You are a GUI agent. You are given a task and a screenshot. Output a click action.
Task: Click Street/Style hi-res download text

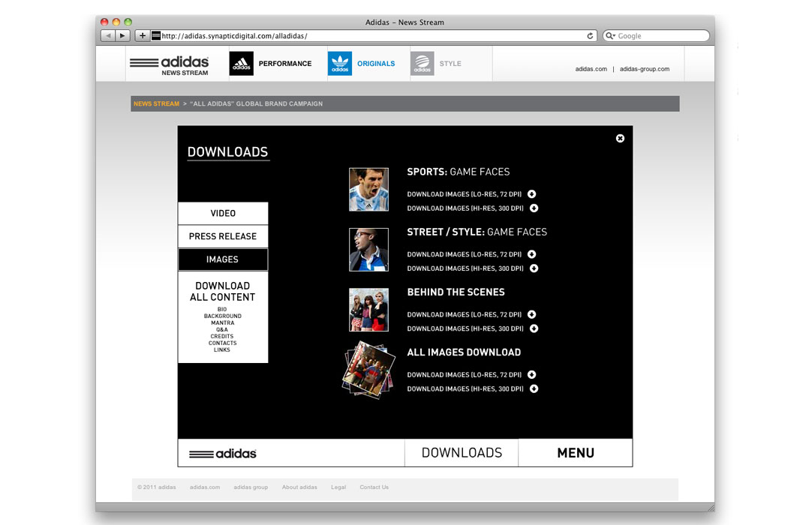point(465,268)
